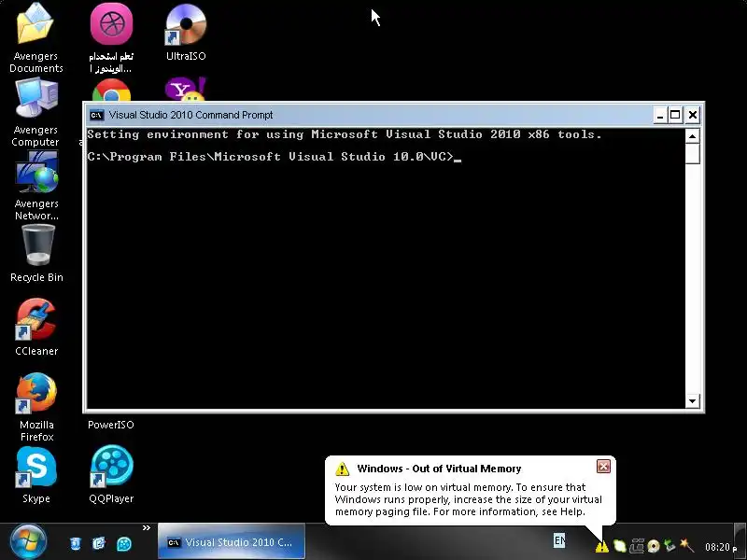The width and height of the screenshot is (747, 560).
Task: Click the green leaf tray icon
Action: click(619, 546)
